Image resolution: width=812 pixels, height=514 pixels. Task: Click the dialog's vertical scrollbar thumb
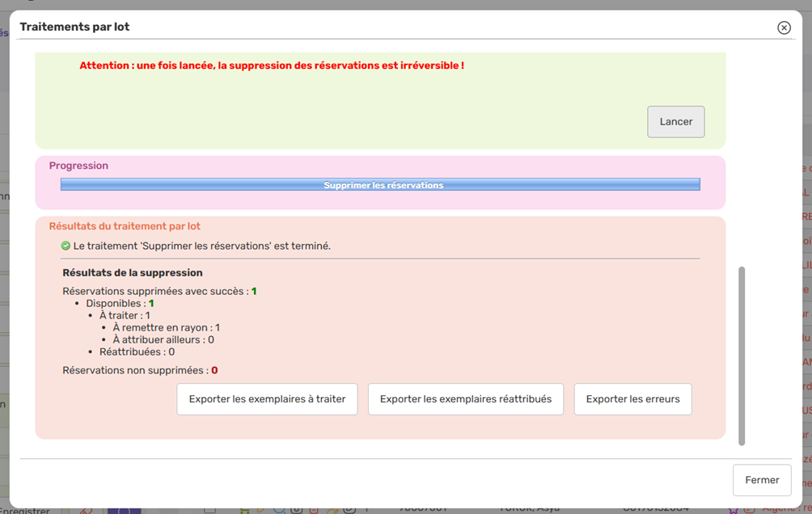pos(742,356)
